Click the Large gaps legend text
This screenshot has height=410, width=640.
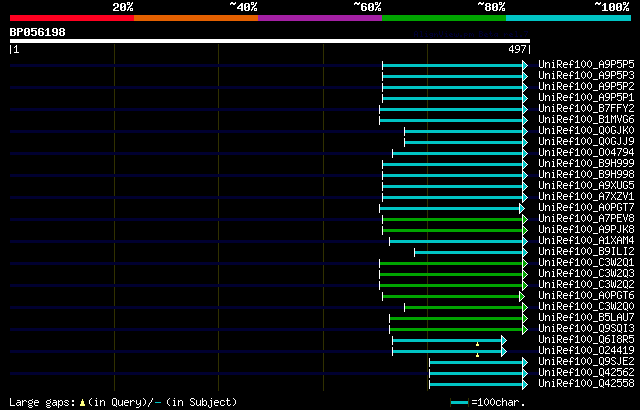pyautogui.click(x=42, y=403)
